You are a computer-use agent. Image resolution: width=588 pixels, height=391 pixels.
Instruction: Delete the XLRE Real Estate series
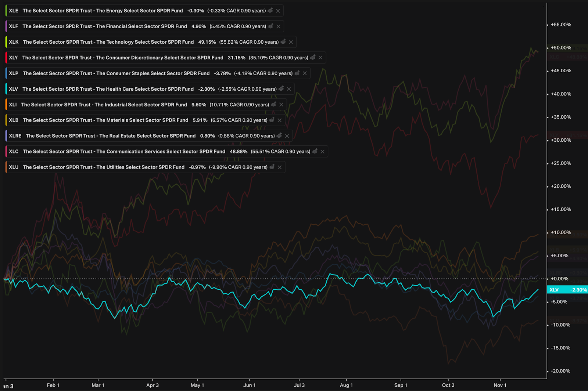click(x=287, y=136)
